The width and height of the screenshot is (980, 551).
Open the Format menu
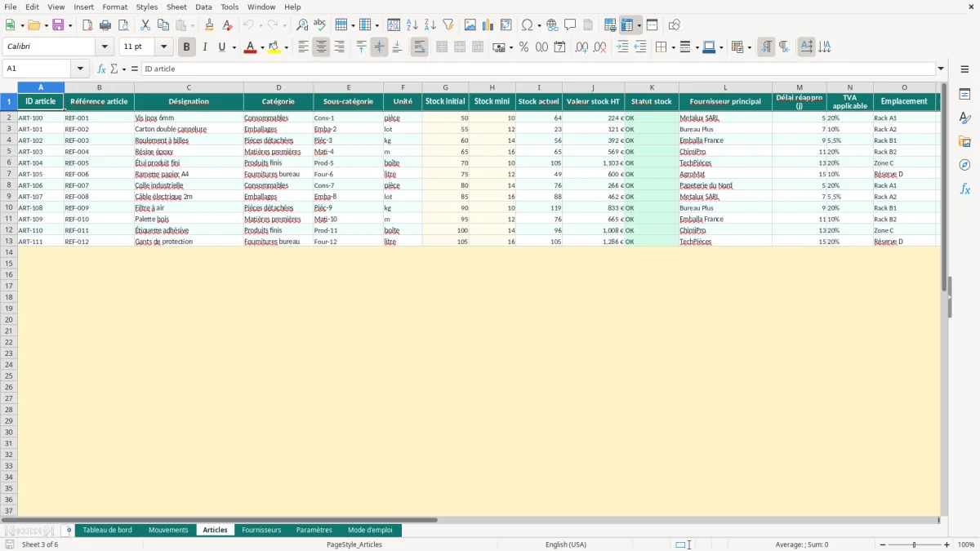[x=115, y=7]
